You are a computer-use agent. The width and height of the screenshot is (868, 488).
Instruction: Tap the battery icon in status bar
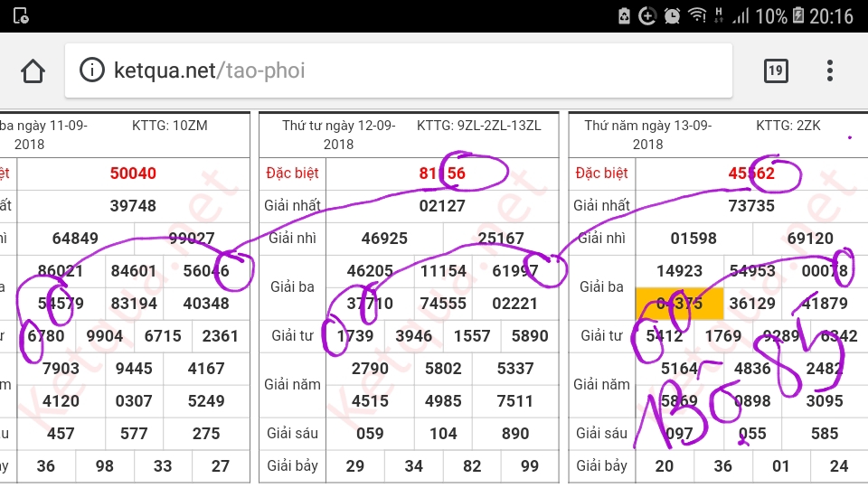tap(798, 15)
